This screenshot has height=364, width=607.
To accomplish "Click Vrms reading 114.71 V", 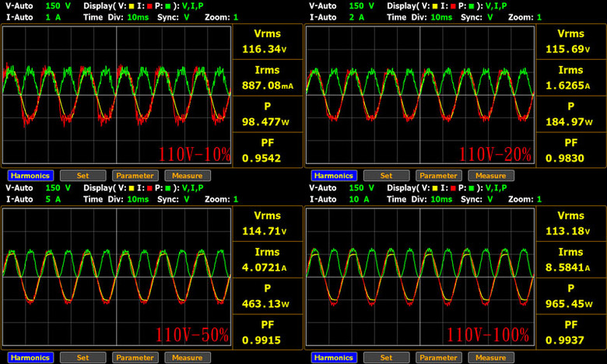I will (265, 231).
